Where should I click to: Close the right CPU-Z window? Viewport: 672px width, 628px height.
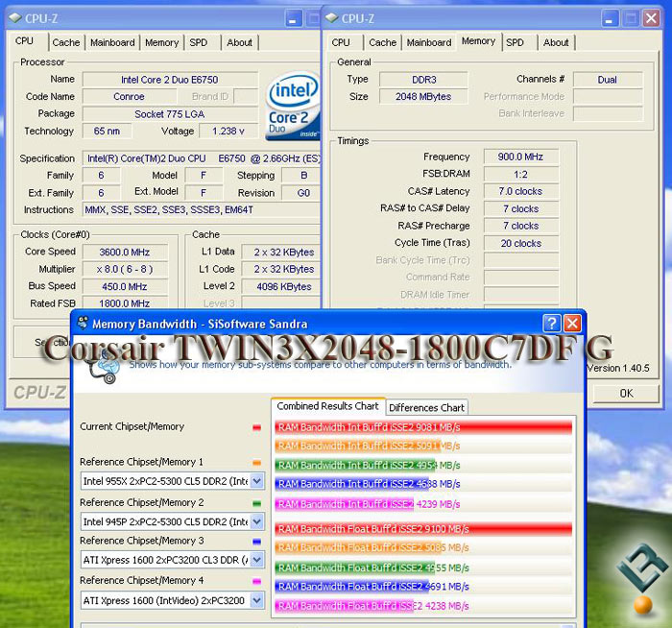(651, 18)
